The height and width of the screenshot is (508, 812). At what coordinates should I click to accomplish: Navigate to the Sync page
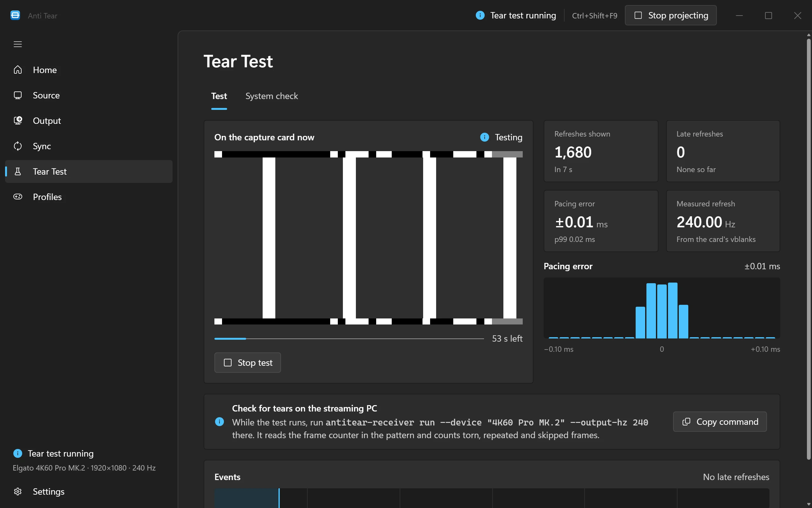coord(89,146)
